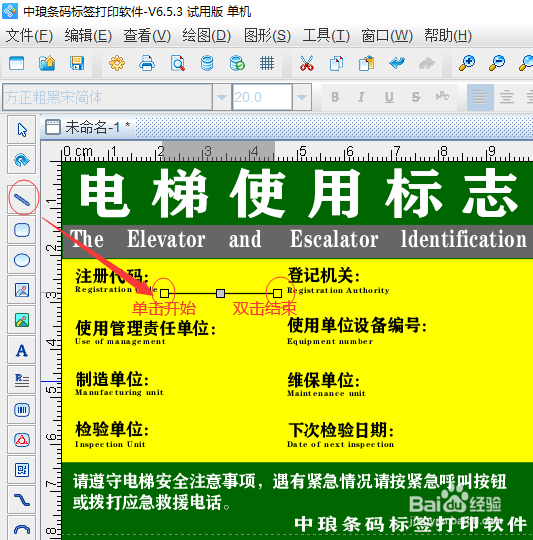Click the Paste icon
The width and height of the screenshot is (533, 540).
point(366,63)
